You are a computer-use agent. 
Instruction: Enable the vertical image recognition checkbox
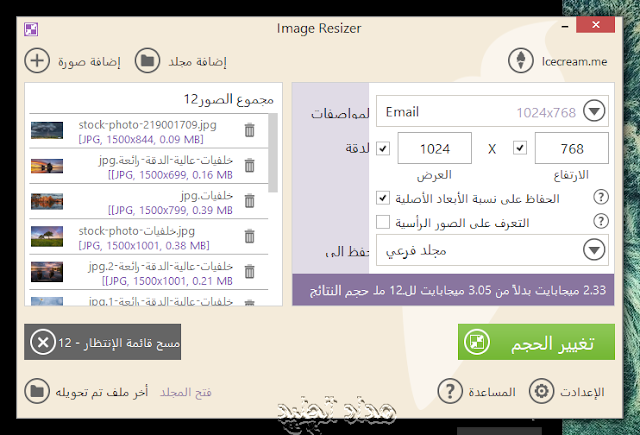383,222
